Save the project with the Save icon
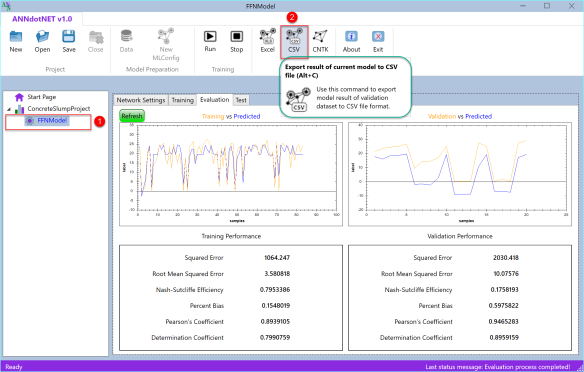 coord(69,41)
